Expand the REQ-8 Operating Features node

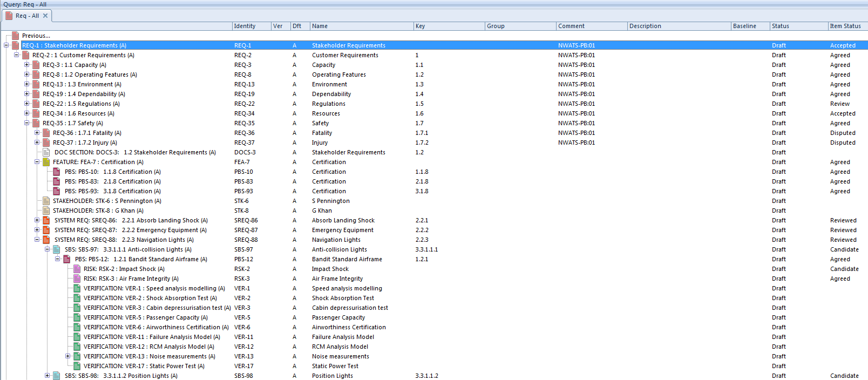[26, 74]
